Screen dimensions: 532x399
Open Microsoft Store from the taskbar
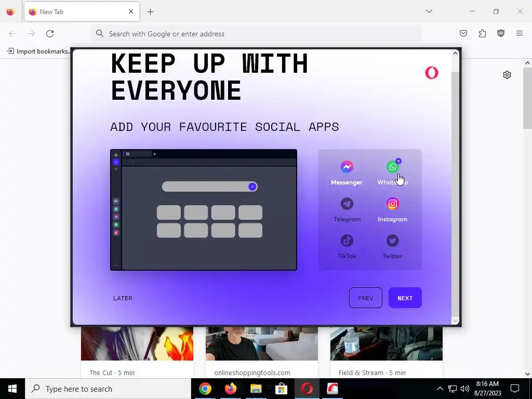pos(281,389)
